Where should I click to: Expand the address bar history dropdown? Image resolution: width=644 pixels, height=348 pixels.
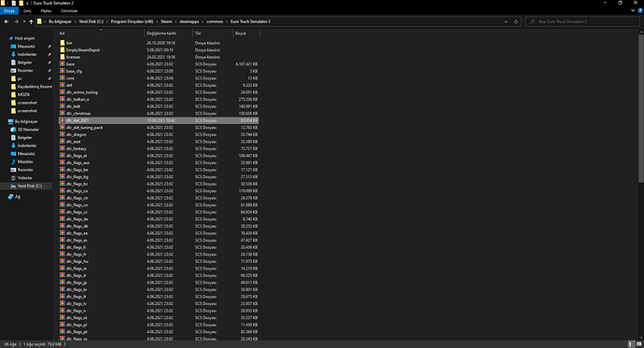506,21
